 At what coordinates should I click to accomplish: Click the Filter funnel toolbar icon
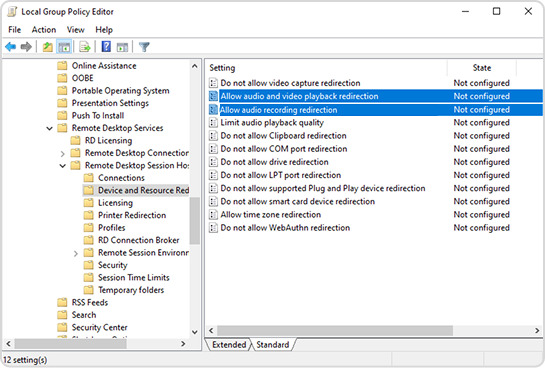click(x=144, y=47)
